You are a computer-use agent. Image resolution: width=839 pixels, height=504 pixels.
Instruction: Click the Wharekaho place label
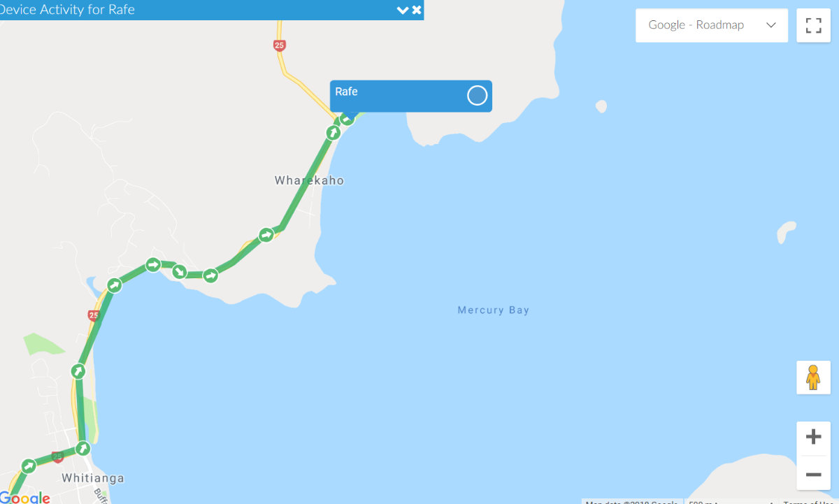pos(309,180)
